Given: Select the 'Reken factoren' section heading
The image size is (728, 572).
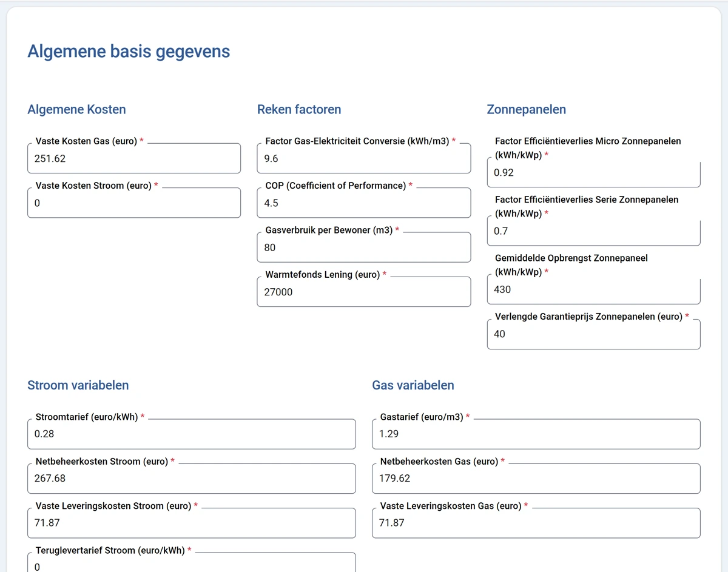Looking at the screenshot, I should [299, 110].
